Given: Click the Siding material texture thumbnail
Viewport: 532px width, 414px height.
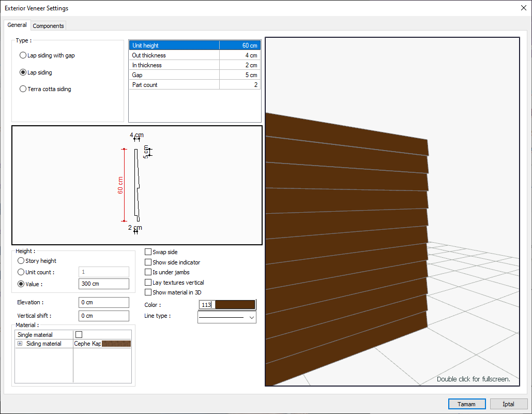Looking at the screenshot, I should click(116, 344).
